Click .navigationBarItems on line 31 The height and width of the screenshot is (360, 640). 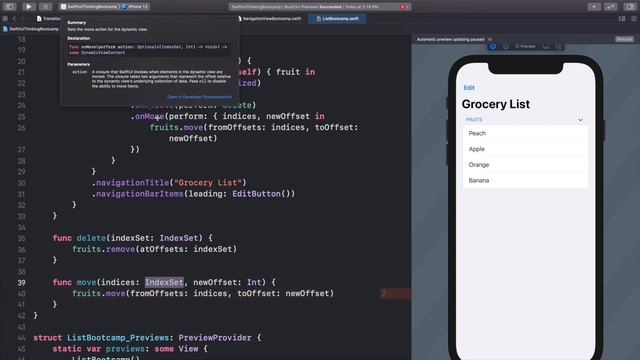138,194
